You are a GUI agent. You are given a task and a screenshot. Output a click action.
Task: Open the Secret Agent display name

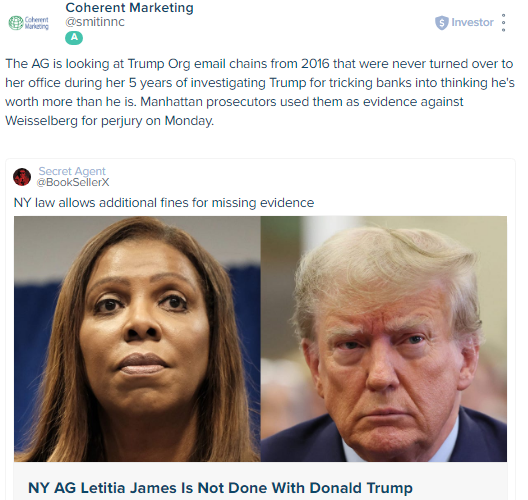[x=72, y=171]
